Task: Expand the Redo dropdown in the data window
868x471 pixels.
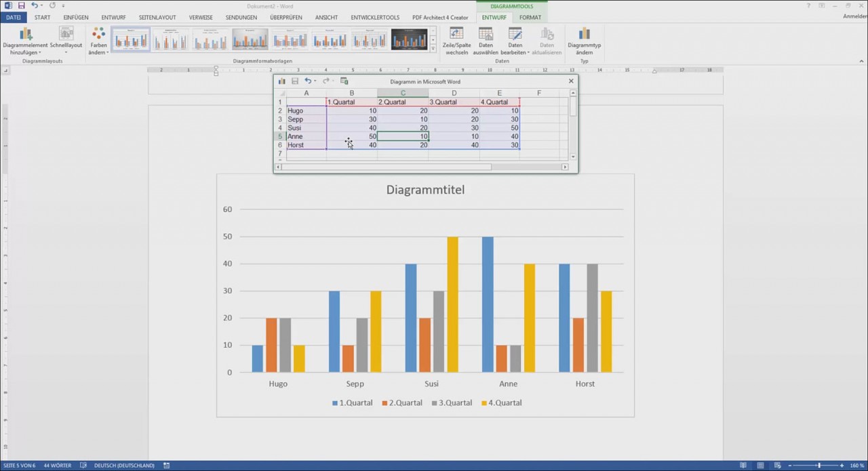Action: [332, 81]
